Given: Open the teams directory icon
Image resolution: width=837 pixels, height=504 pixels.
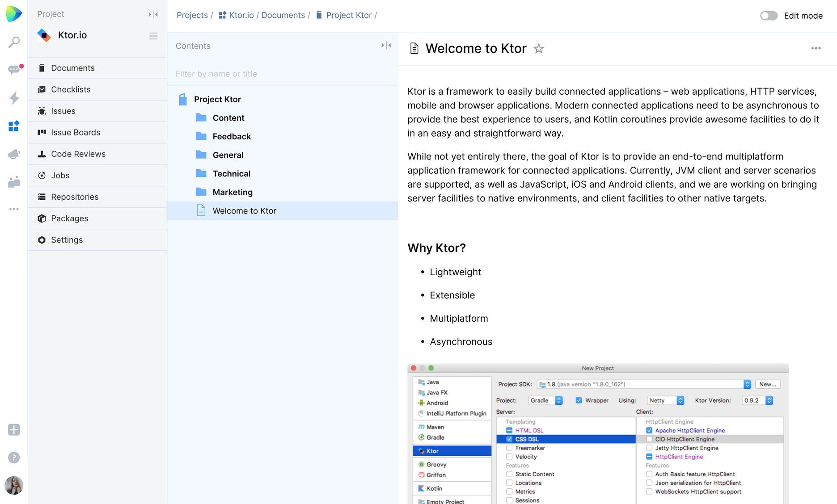Looking at the screenshot, I should click(x=14, y=181).
